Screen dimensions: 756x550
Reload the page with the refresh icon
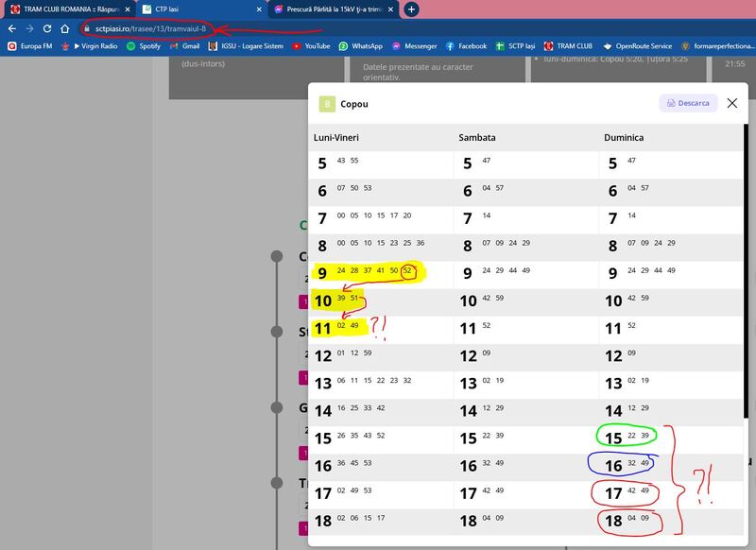point(47,29)
